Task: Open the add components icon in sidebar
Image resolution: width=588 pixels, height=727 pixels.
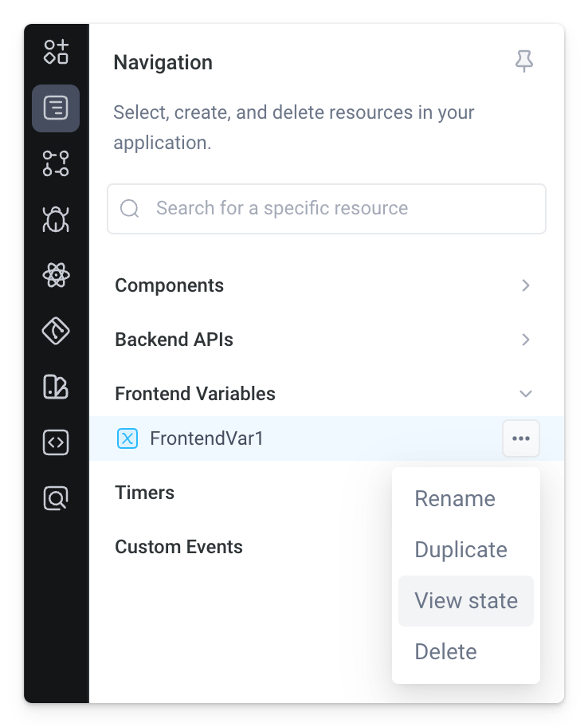Action: click(56, 52)
